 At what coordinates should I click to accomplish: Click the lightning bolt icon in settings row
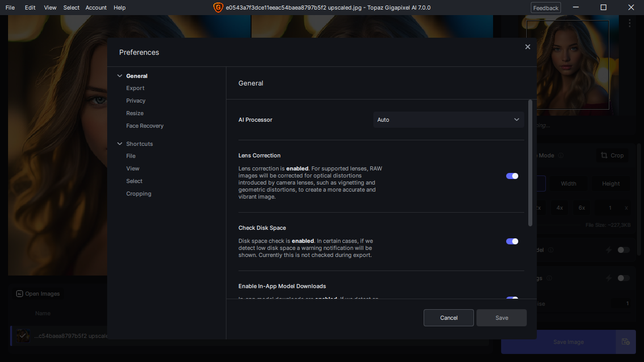tap(608, 278)
